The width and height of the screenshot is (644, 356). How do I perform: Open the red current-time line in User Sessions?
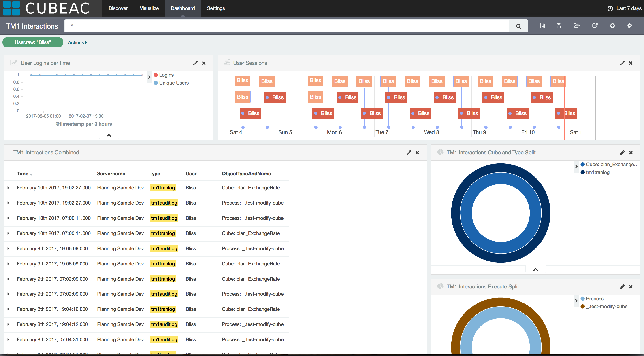(x=564, y=109)
